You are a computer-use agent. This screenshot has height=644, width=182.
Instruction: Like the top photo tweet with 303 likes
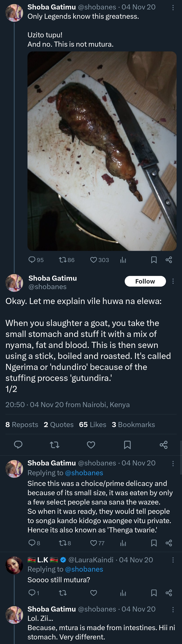(x=94, y=260)
